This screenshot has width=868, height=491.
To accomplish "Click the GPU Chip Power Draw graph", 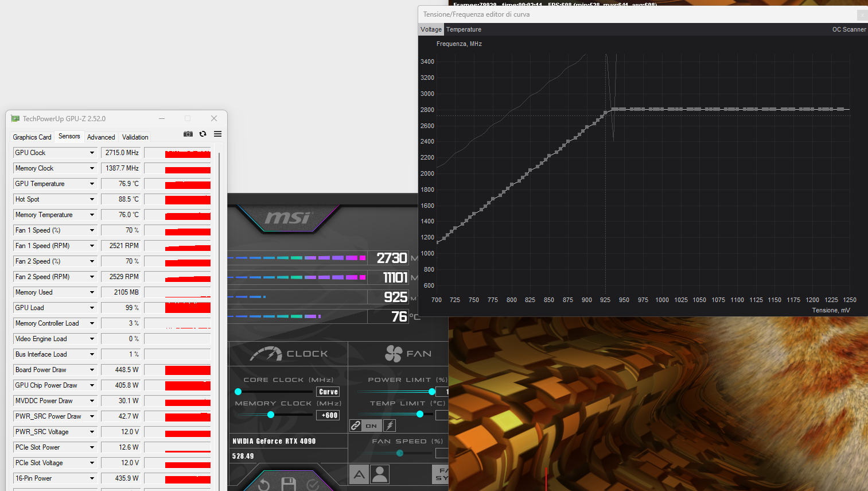I will 177,385.
